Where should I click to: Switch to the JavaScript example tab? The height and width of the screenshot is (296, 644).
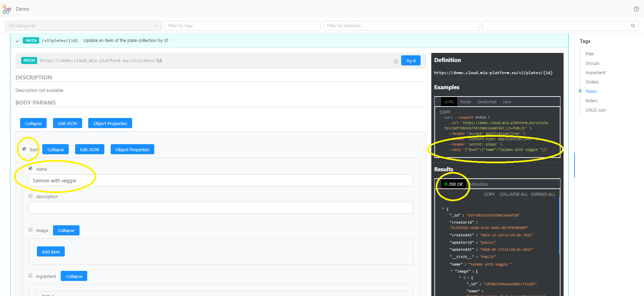[x=487, y=102]
